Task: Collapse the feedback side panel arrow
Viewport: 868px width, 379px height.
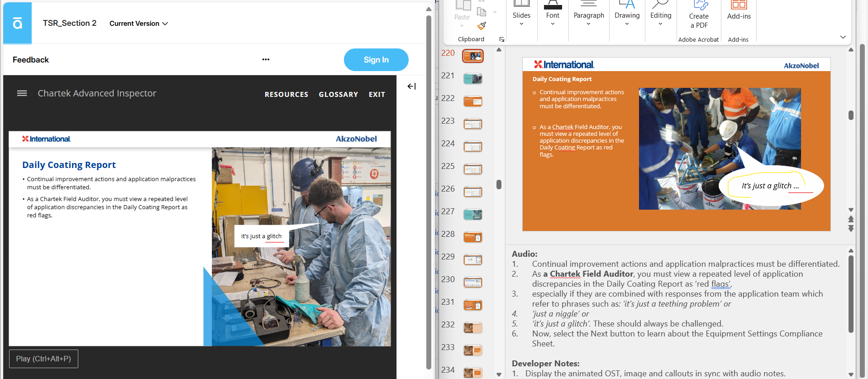Action: pos(411,86)
